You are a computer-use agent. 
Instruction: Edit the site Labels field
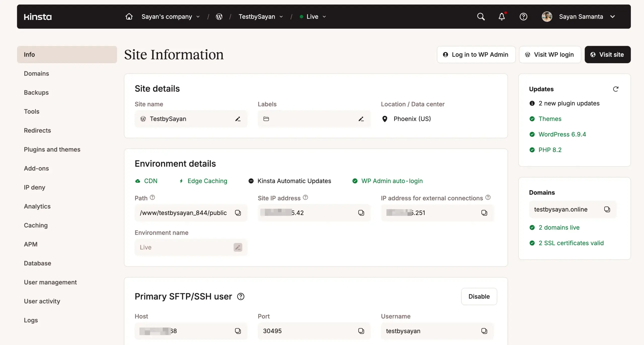point(361,119)
